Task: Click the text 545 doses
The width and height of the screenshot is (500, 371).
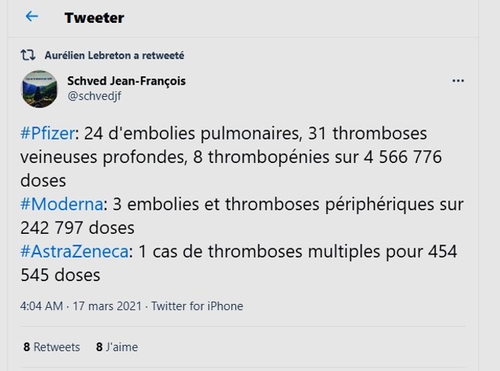Action: coord(60,275)
